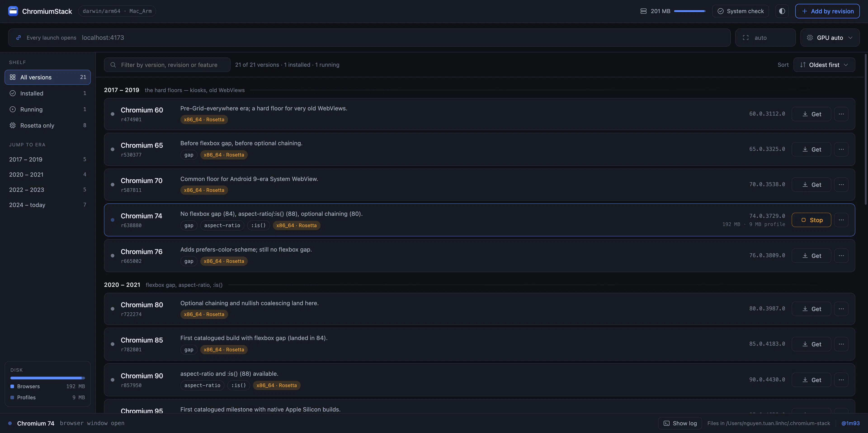Click the link icon next to Every launch opens
Screen dimensions: 868x433
19,37
